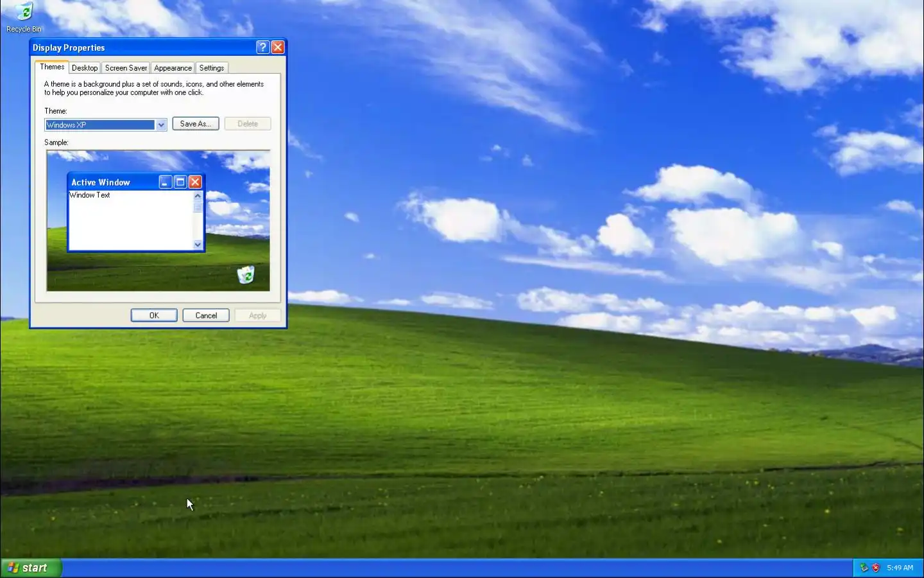Image resolution: width=924 pixels, height=578 pixels.
Task: Close the Display Properties dialog
Action: coord(278,47)
